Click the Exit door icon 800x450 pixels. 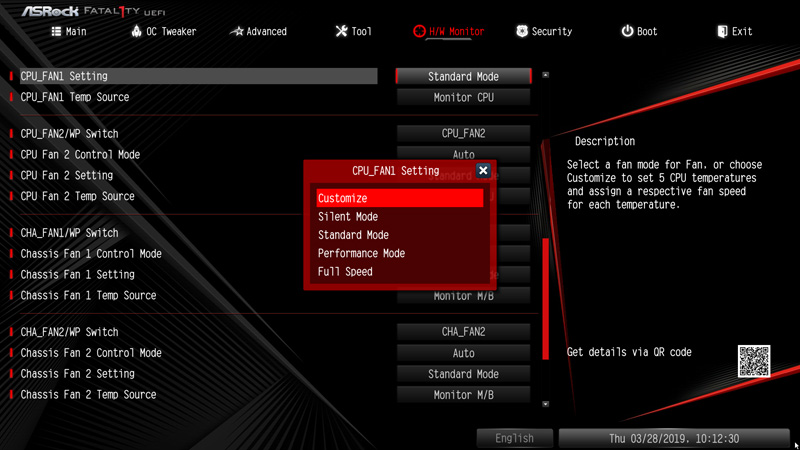722,32
